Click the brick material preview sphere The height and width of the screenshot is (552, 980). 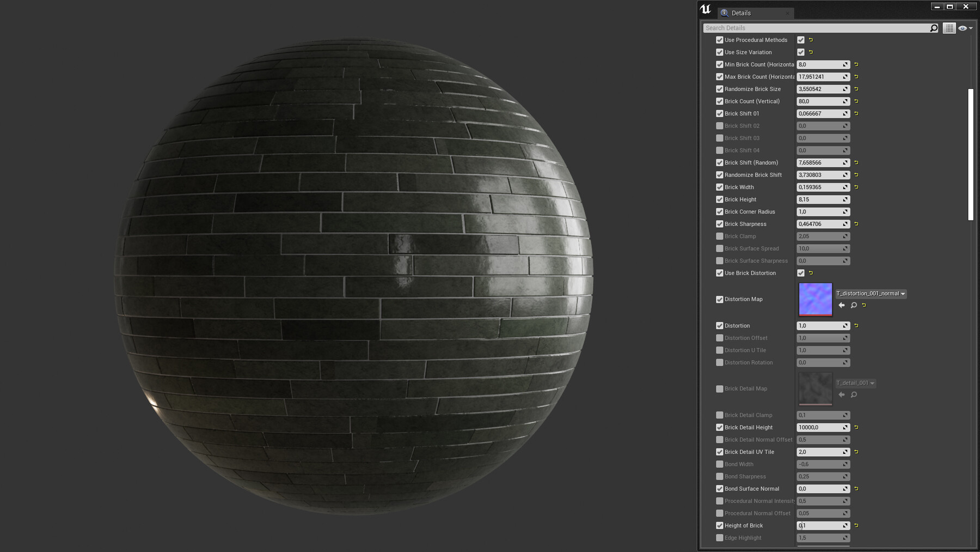tap(353, 276)
